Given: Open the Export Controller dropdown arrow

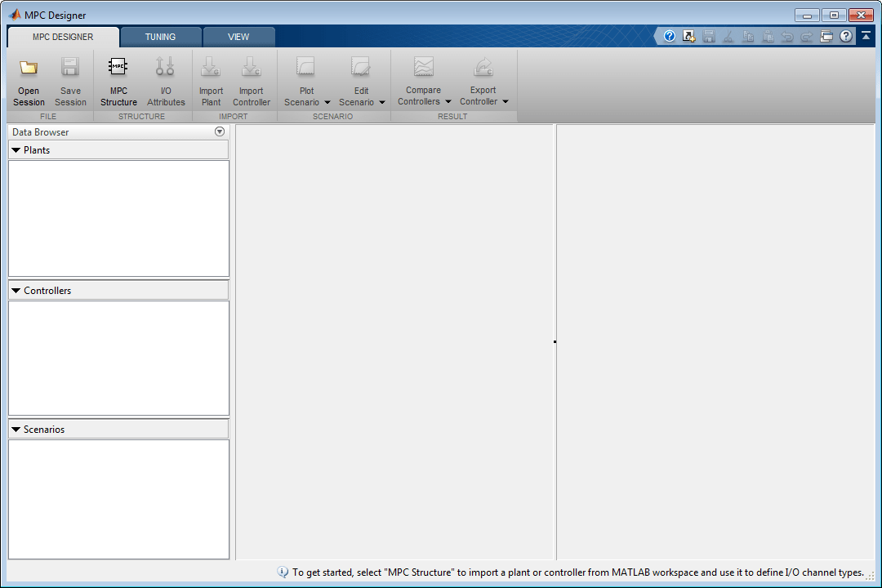Looking at the screenshot, I should point(506,102).
